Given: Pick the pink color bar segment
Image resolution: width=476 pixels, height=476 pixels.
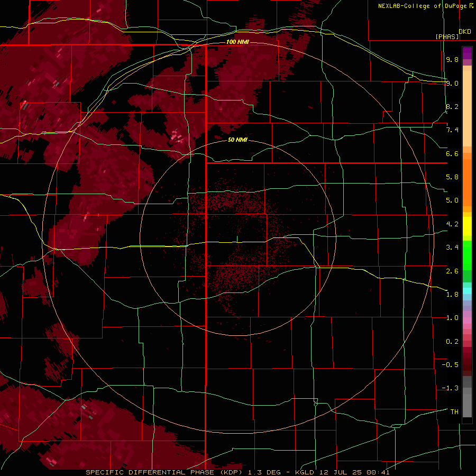Looking at the screenshot, I should pyautogui.click(x=467, y=321).
